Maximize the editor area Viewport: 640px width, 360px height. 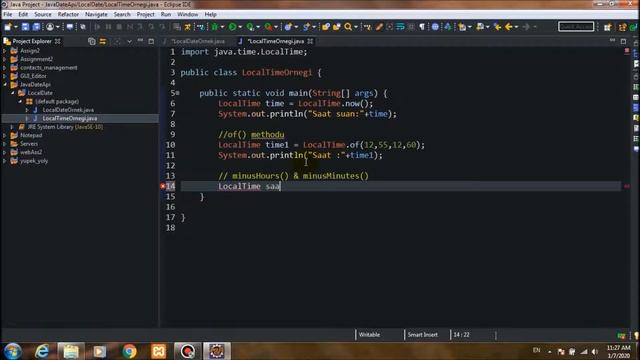(623, 41)
